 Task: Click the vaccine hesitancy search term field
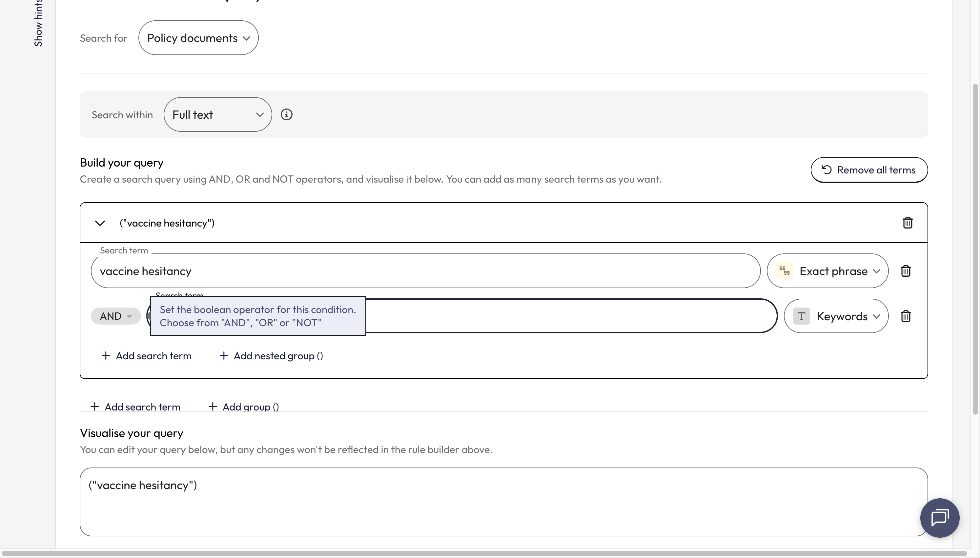[425, 271]
